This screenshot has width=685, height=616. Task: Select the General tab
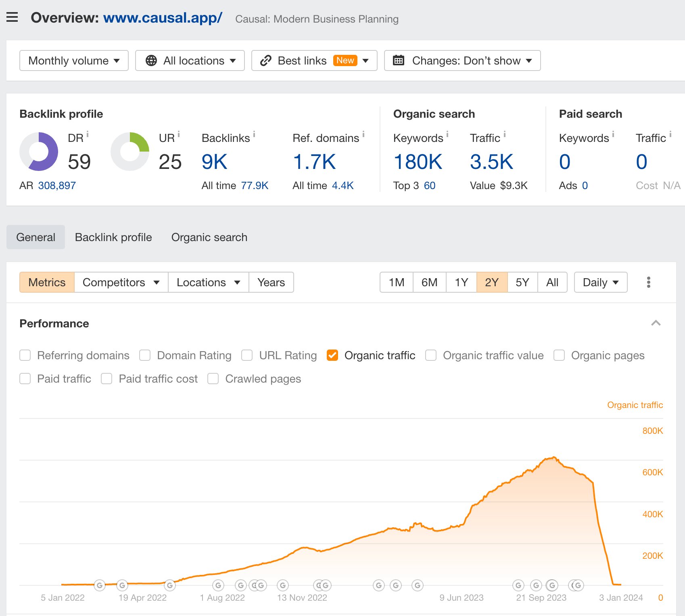coord(36,237)
